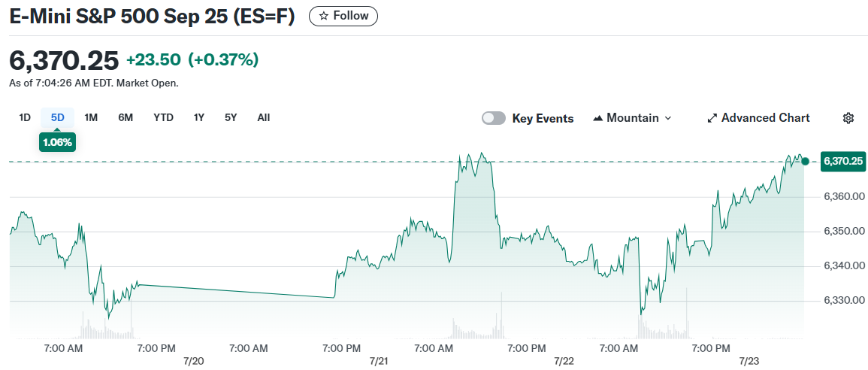
Task: Select the All time range tab
Action: click(264, 117)
